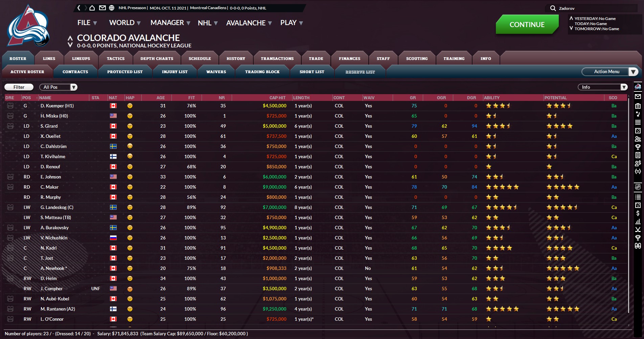Click the green Continue button

[527, 24]
